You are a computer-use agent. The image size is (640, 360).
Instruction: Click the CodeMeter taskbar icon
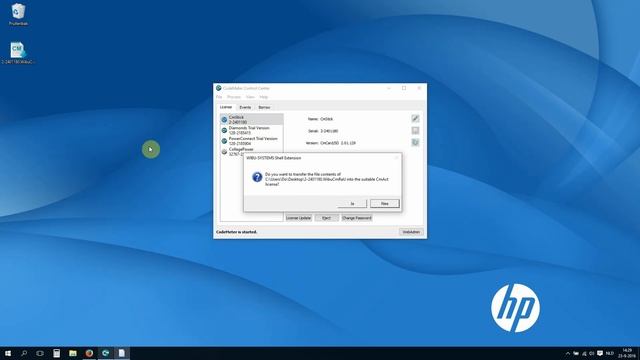click(105, 353)
